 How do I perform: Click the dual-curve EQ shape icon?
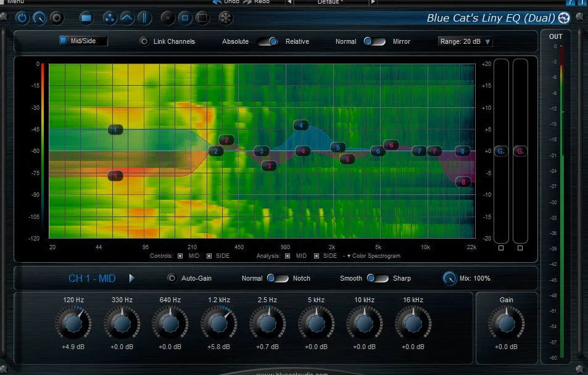tap(126, 18)
